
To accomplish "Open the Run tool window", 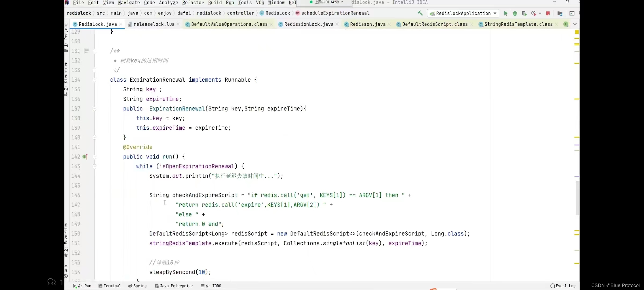I will tap(82, 286).
